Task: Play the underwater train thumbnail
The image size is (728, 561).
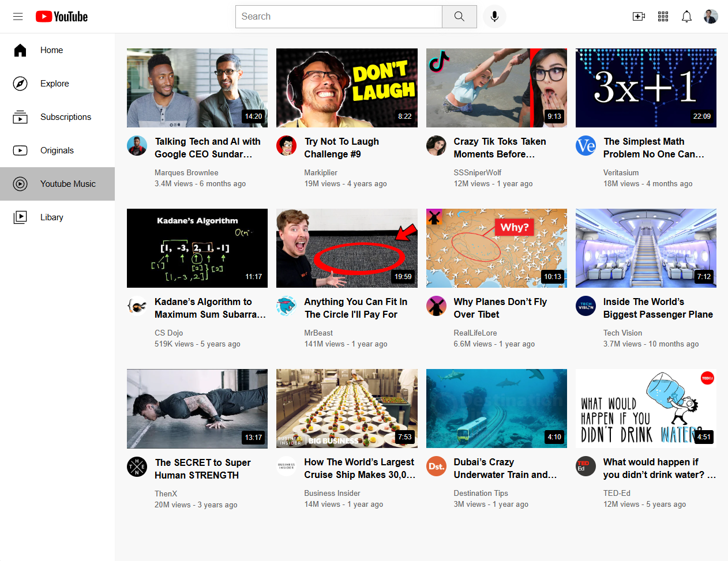Action: click(x=497, y=408)
